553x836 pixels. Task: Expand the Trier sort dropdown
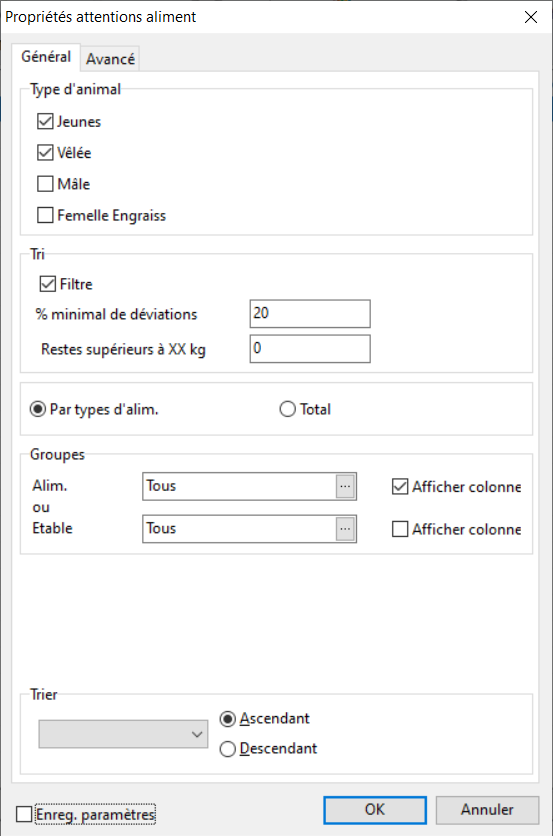123,734
